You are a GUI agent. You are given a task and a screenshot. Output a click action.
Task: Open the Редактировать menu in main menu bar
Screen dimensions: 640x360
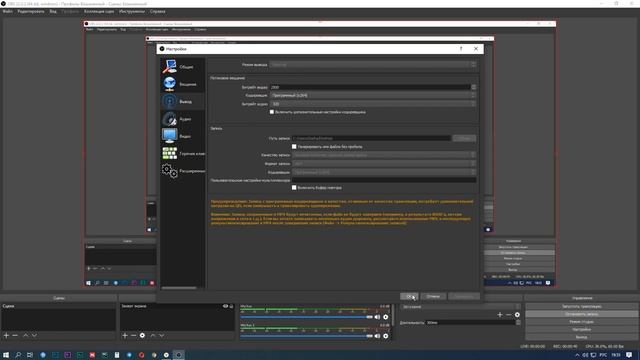click(31, 11)
